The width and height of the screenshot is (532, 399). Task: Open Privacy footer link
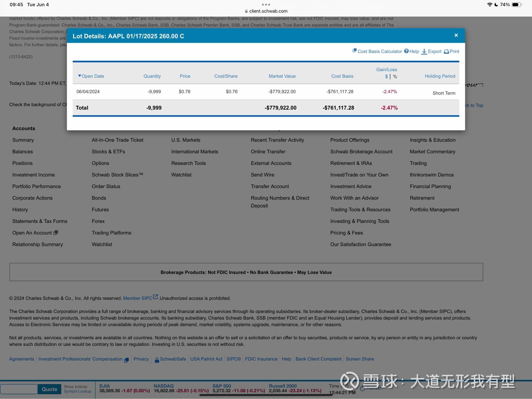[141, 359]
